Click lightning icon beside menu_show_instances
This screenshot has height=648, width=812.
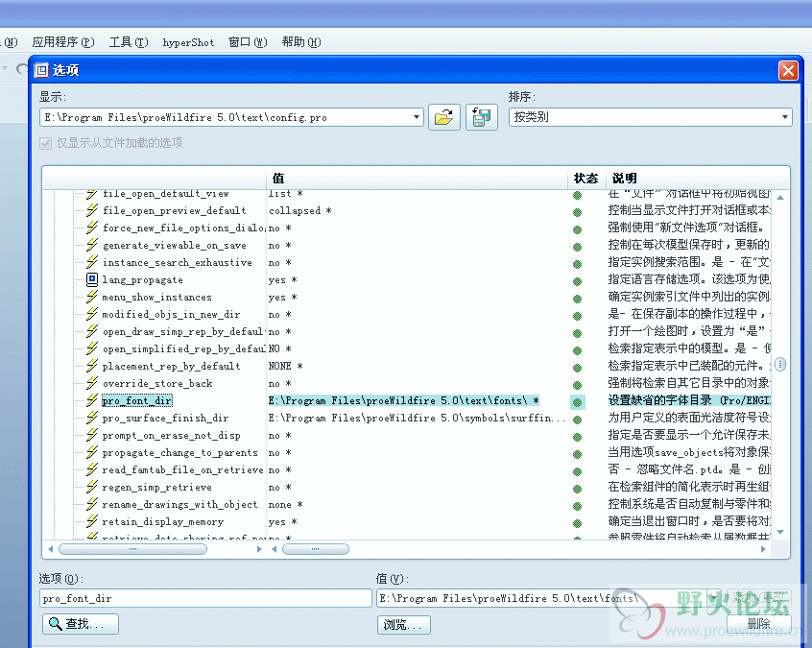coord(91,297)
